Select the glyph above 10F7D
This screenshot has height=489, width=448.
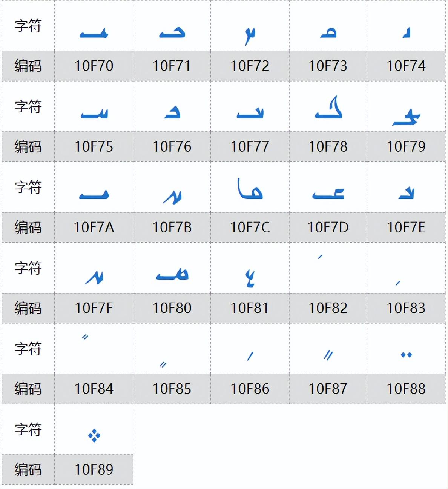[328, 194]
